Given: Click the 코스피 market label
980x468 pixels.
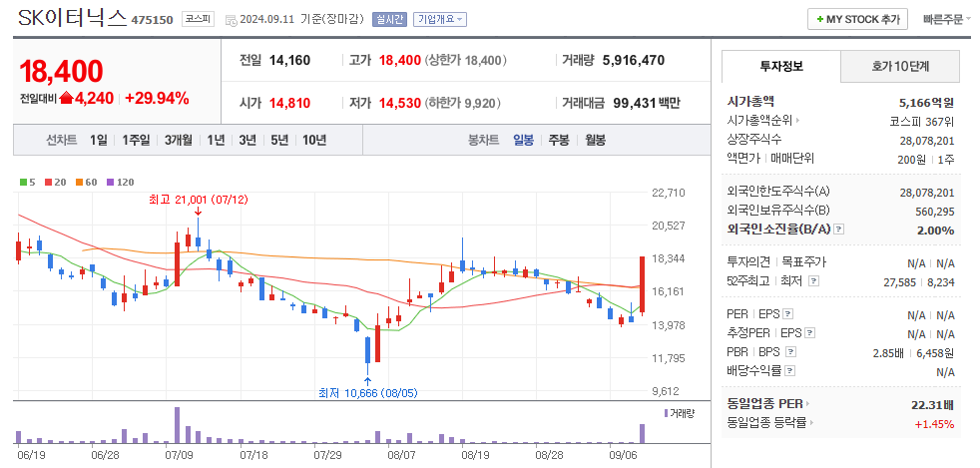Looking at the screenshot, I should 199,19.
